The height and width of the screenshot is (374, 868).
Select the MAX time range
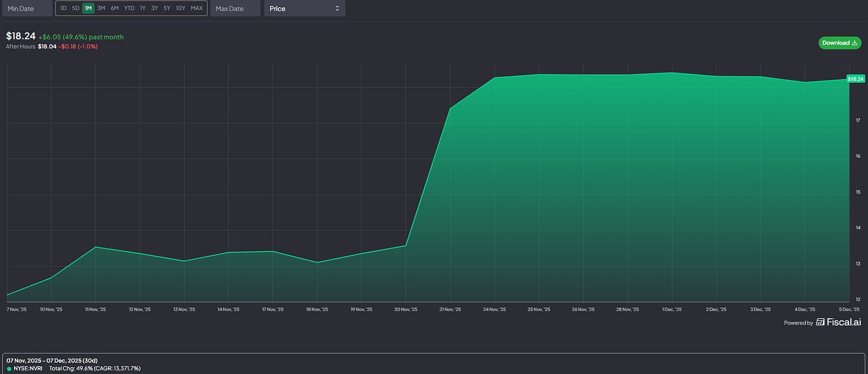[x=197, y=8]
